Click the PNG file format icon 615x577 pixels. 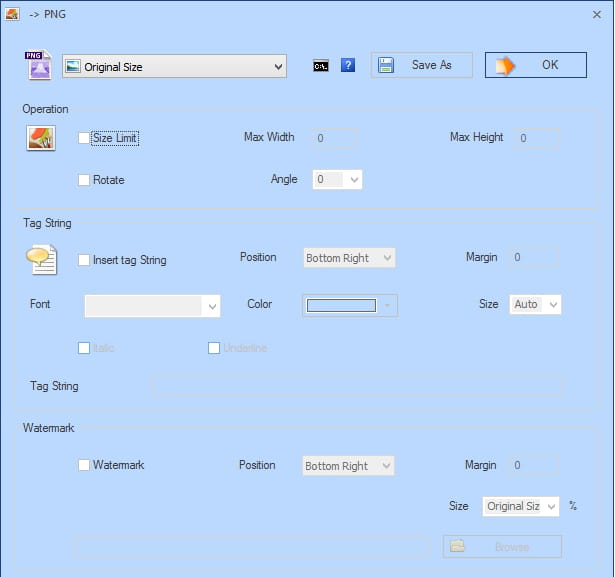tap(38, 65)
